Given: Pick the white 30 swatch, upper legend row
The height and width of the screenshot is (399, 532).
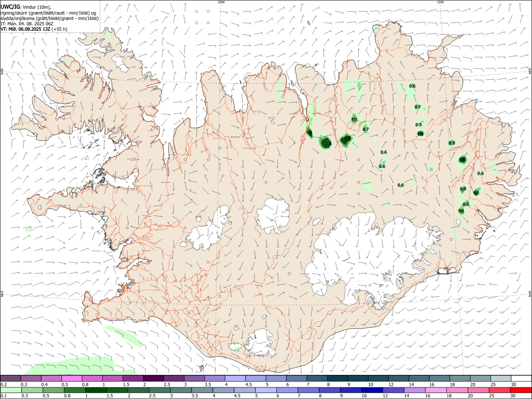Looking at the screenshot, I should click(x=521, y=379).
